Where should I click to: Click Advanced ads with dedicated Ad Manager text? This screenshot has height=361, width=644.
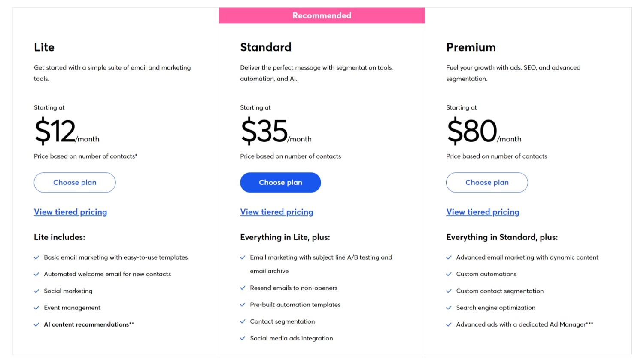524,324
